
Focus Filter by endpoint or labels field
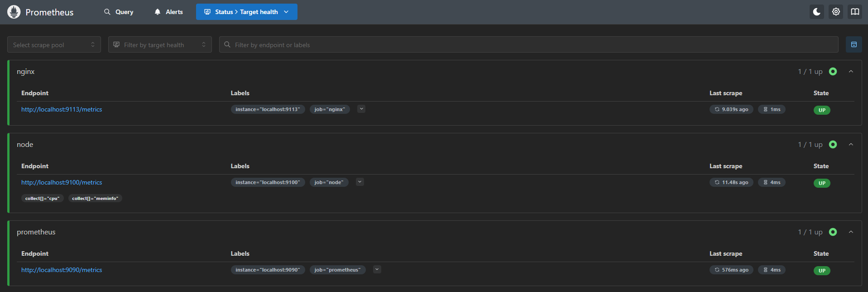pyautogui.click(x=529, y=44)
